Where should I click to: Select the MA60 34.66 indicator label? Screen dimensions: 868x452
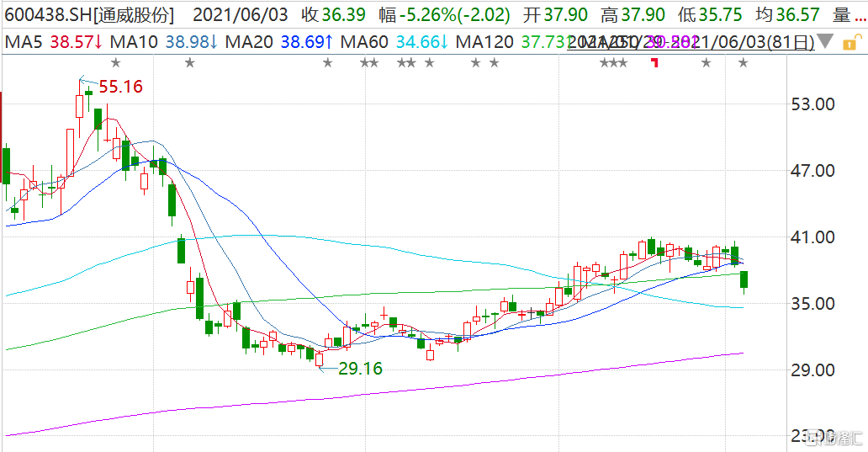(x=394, y=41)
